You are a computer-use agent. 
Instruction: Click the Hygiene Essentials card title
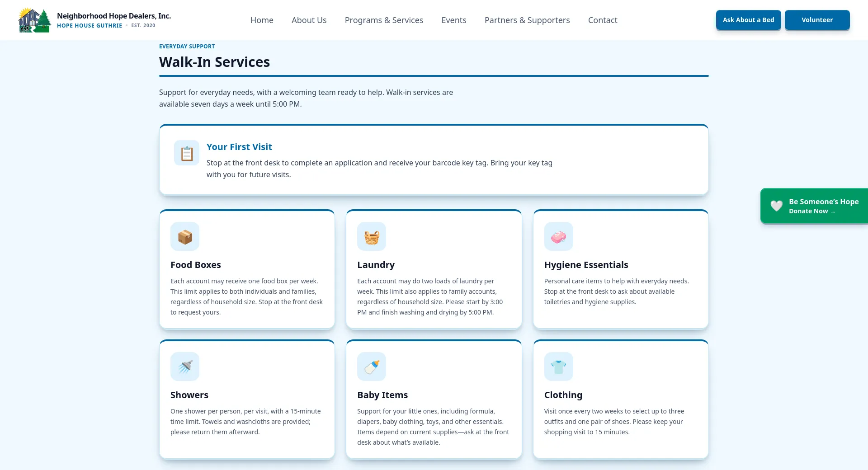click(586, 265)
